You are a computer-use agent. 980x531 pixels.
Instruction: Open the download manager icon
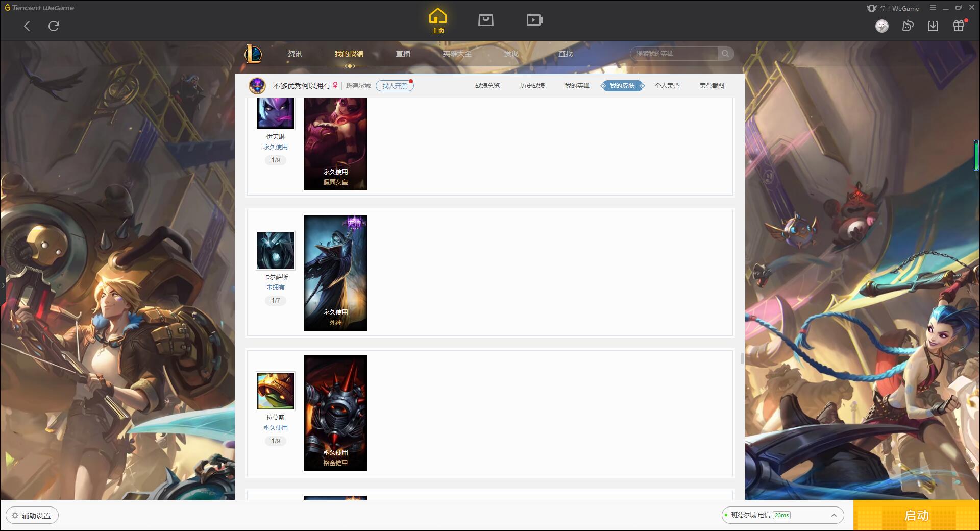[x=933, y=26]
